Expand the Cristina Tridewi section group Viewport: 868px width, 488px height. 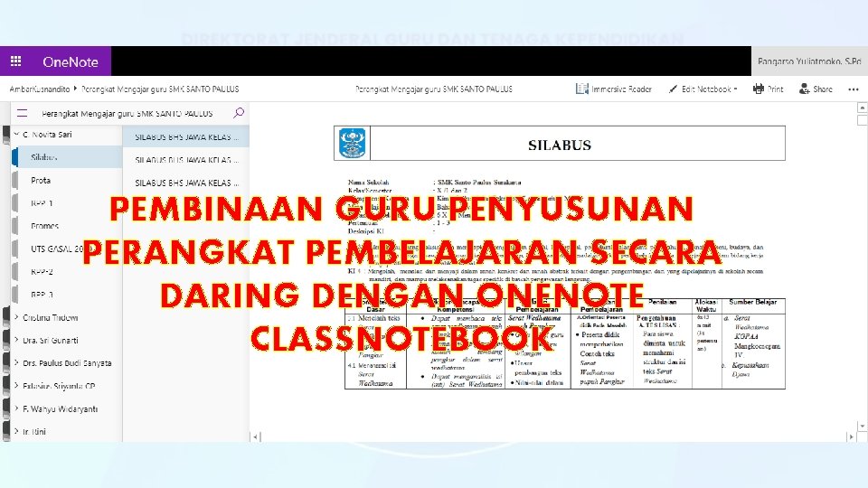pyautogui.click(x=16, y=317)
